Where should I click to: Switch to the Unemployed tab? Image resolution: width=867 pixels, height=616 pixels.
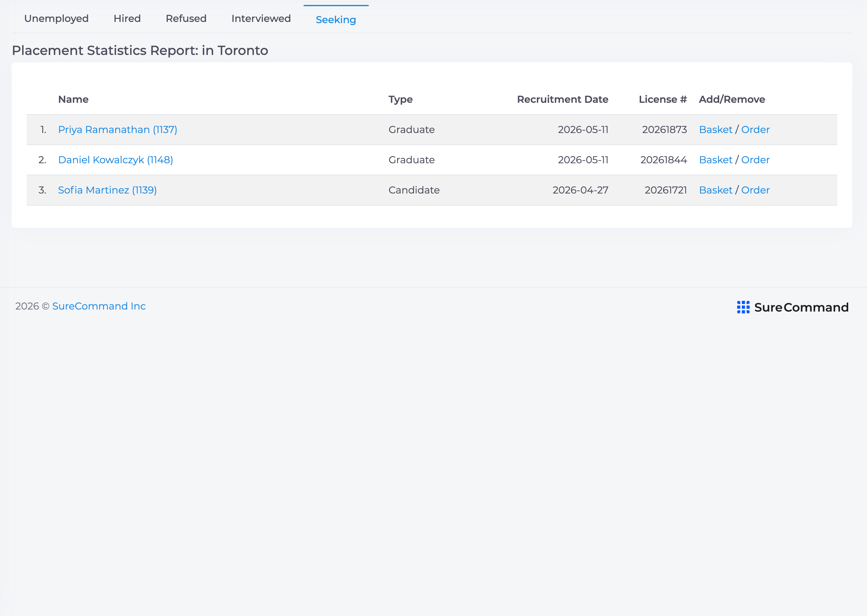coord(56,19)
